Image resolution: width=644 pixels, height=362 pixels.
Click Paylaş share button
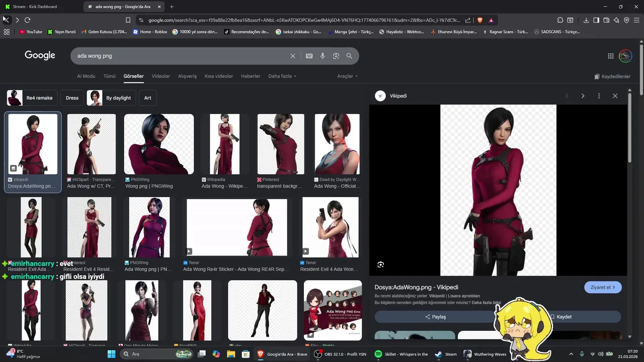[435, 317]
